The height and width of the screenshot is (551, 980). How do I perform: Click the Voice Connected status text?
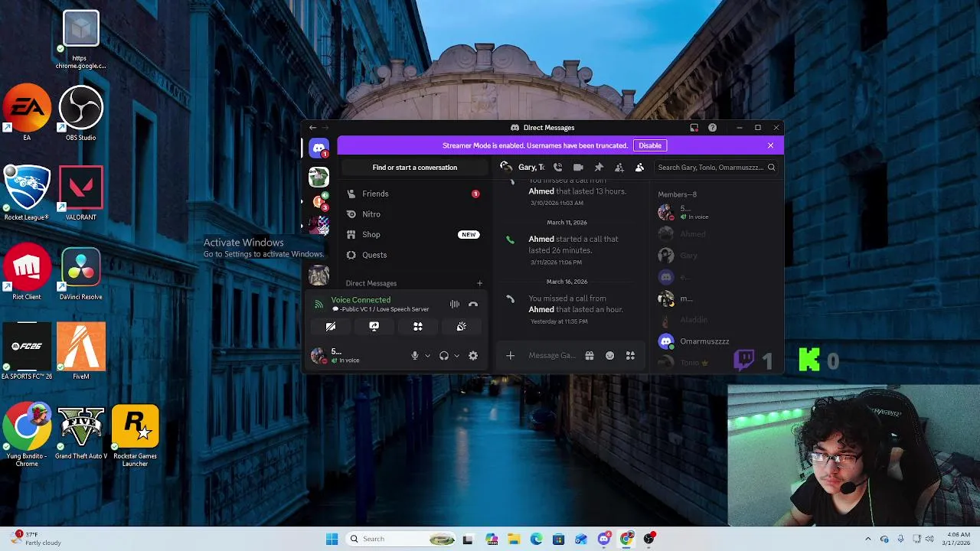coord(361,300)
